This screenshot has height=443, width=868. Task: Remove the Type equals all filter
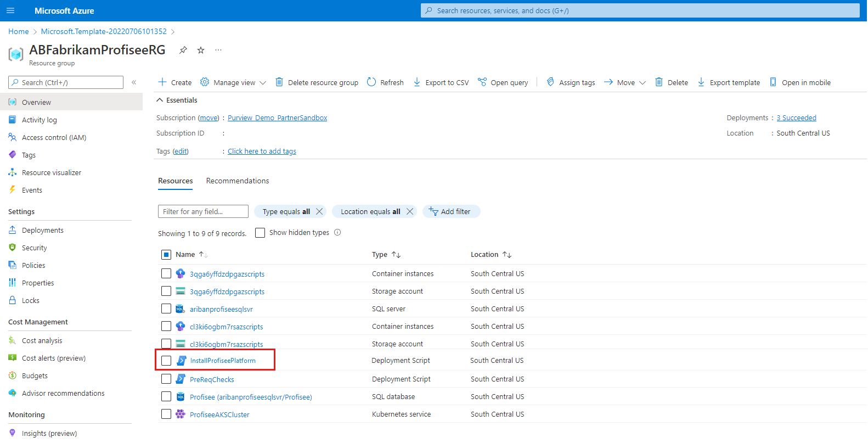[x=319, y=211]
